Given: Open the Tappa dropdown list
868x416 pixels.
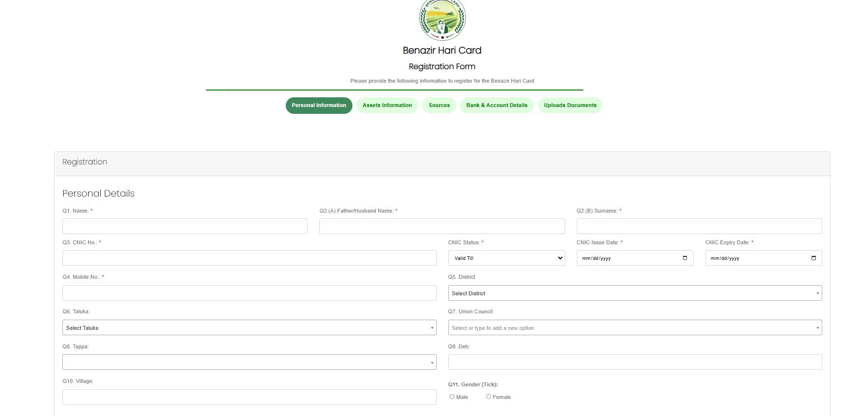Looking at the screenshot, I should tap(249, 362).
